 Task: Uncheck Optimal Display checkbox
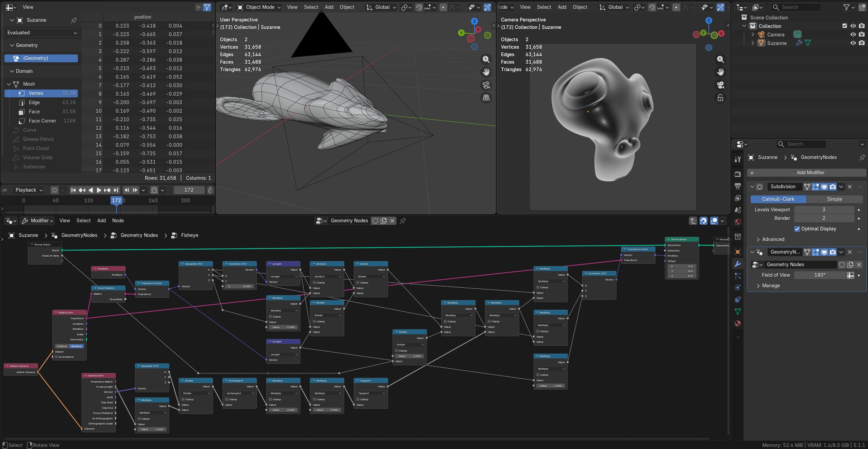point(797,229)
